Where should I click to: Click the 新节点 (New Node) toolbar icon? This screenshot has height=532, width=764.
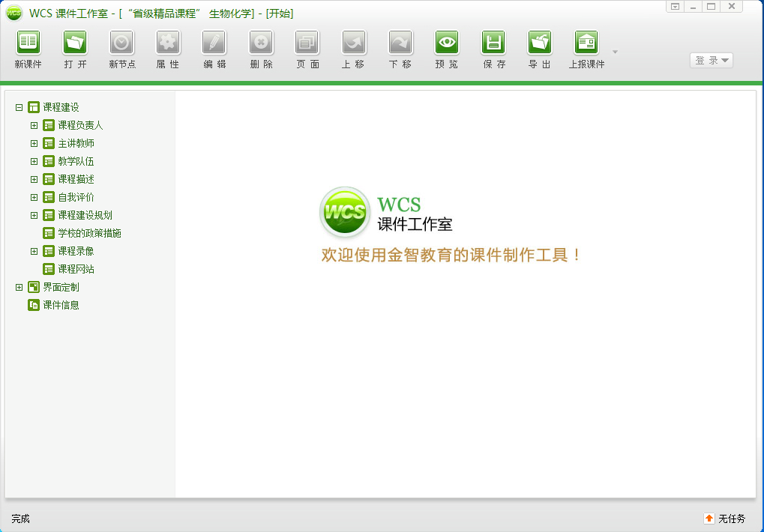point(121,43)
